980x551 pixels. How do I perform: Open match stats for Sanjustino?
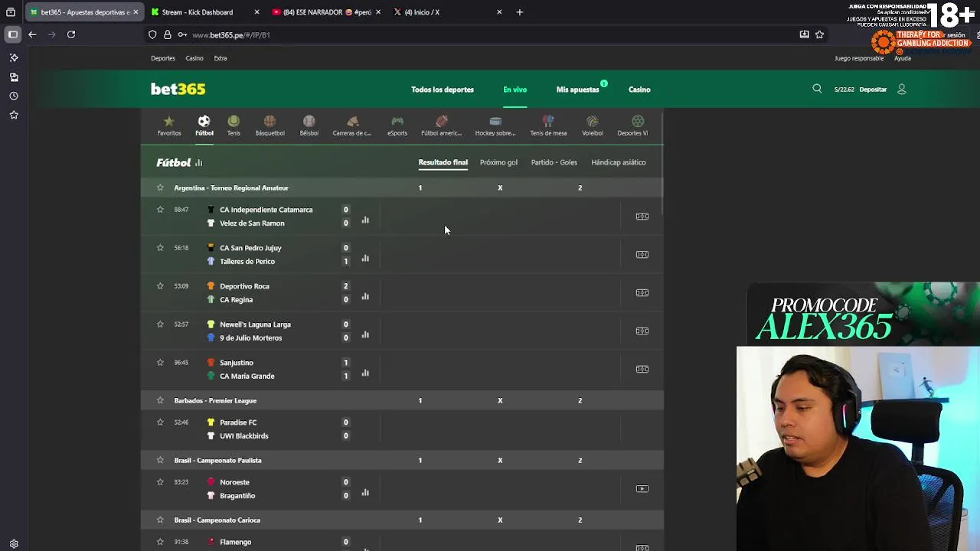click(365, 373)
